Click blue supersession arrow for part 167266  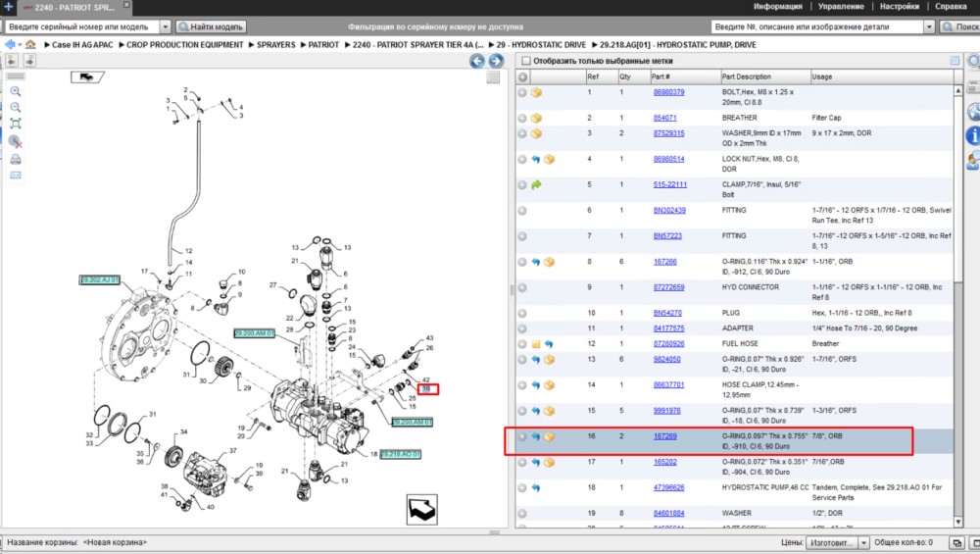tap(536, 262)
